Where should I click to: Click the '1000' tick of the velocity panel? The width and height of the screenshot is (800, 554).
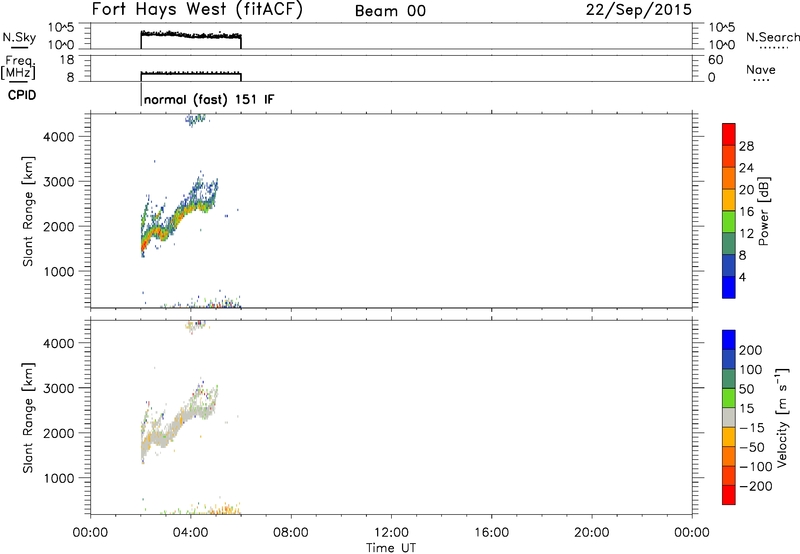tap(59, 478)
